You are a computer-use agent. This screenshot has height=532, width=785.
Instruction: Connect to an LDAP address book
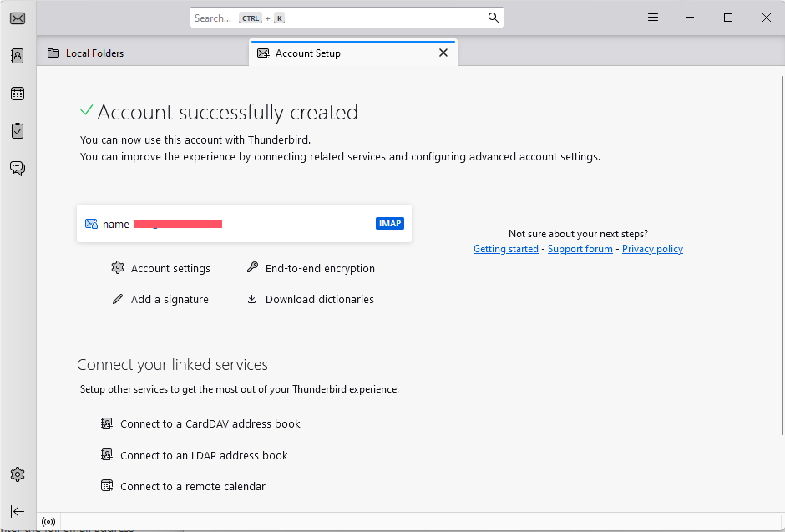tap(204, 455)
